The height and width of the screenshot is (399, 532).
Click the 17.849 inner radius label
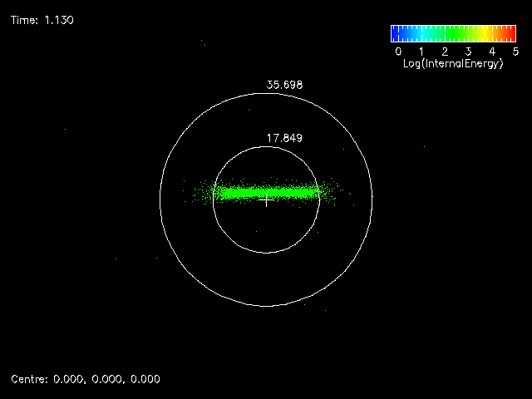tap(284, 138)
